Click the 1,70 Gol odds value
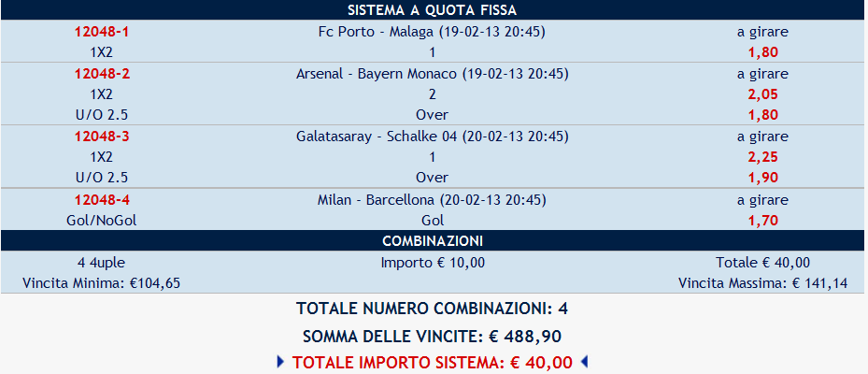868x374 pixels. click(762, 221)
